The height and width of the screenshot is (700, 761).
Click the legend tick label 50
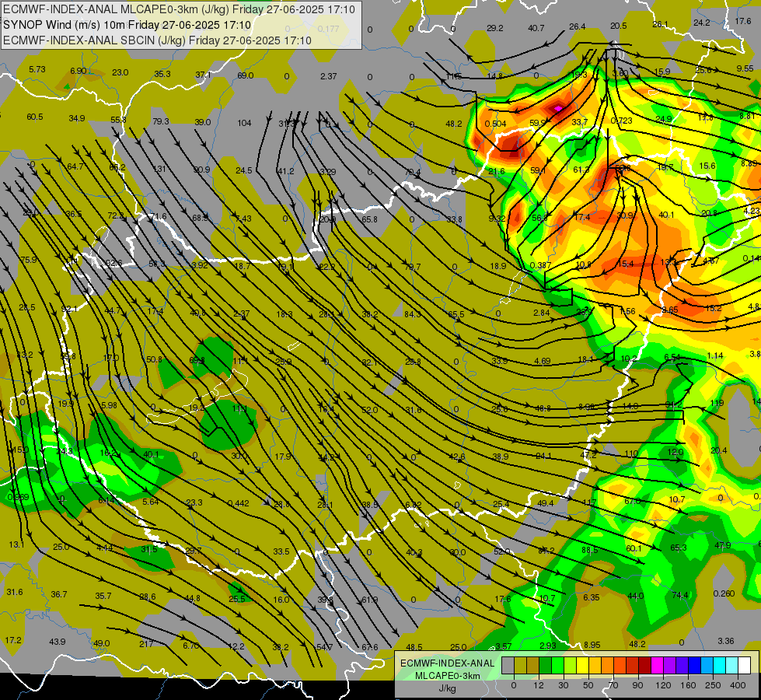[x=588, y=685]
